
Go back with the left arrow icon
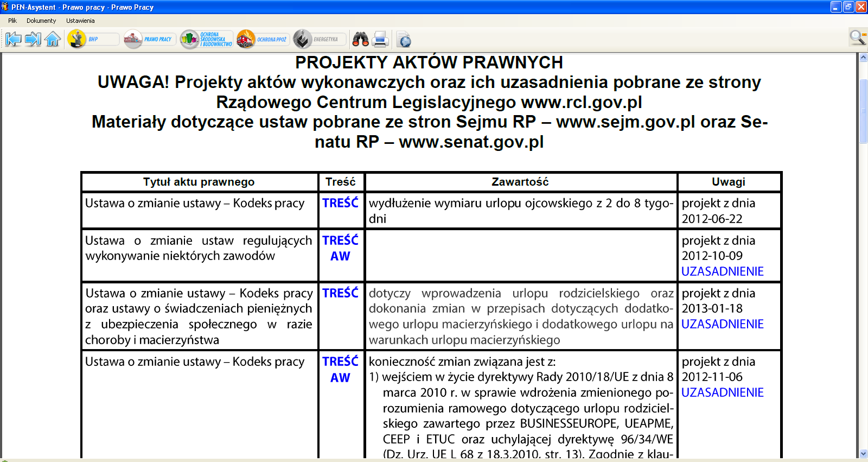click(x=14, y=39)
